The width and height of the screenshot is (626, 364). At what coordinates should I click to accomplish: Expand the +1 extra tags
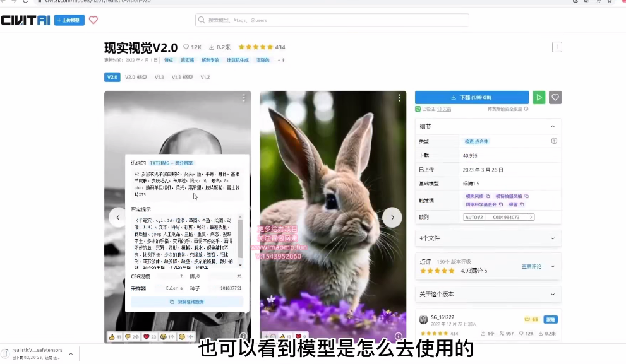280,60
